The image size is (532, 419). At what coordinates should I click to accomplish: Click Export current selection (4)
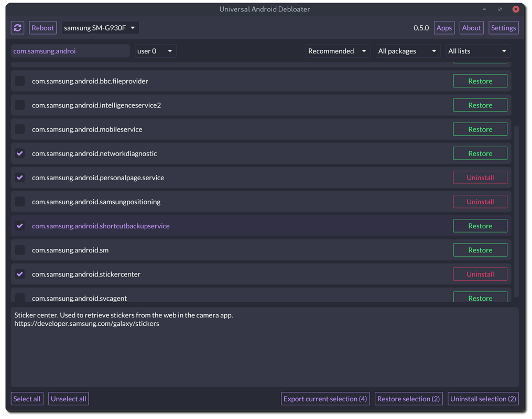325,399
